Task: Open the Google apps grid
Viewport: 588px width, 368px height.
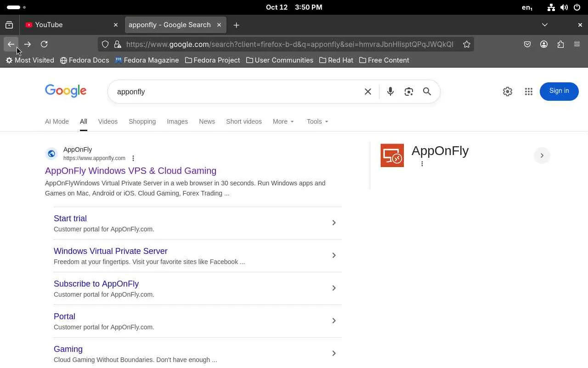Action: tap(529, 92)
